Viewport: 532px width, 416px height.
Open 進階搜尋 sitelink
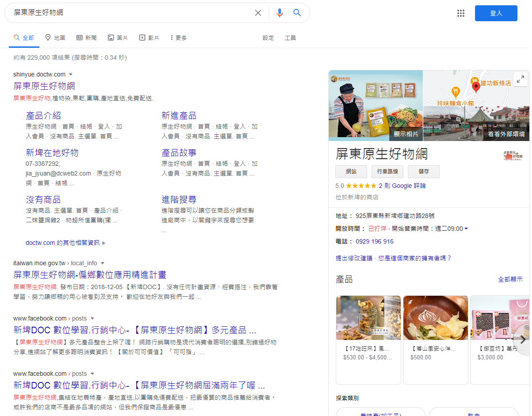point(179,200)
